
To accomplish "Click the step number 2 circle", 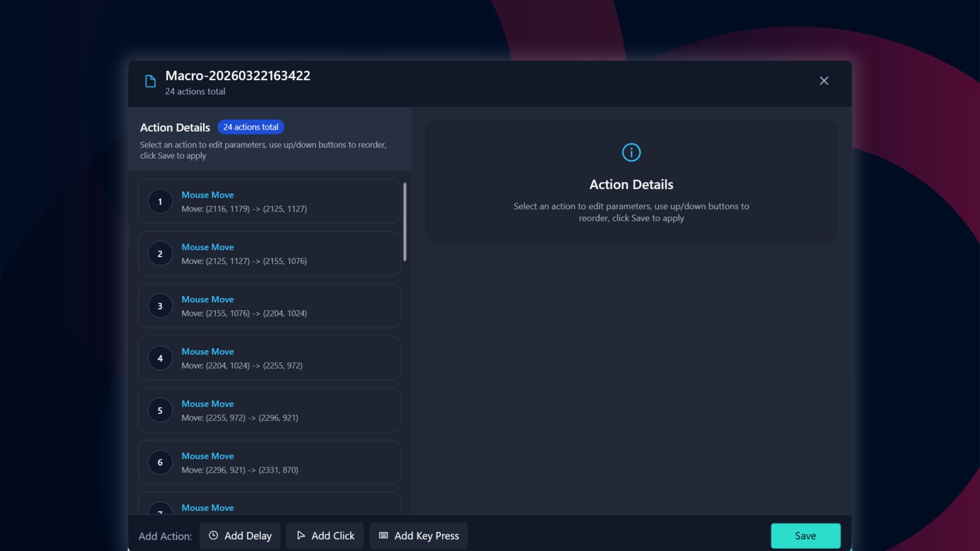I will coord(160,254).
